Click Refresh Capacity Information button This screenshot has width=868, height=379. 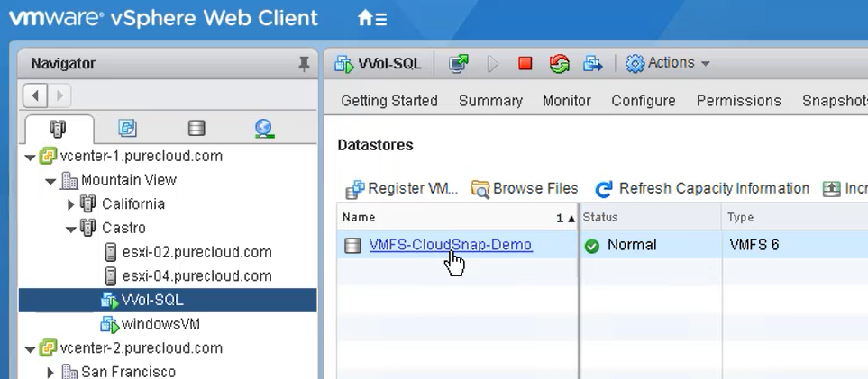[x=702, y=189]
